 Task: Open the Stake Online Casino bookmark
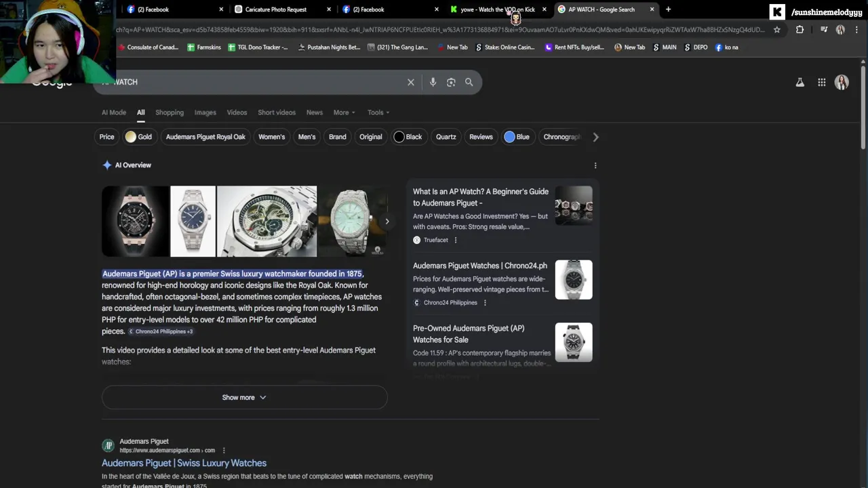[505, 47]
